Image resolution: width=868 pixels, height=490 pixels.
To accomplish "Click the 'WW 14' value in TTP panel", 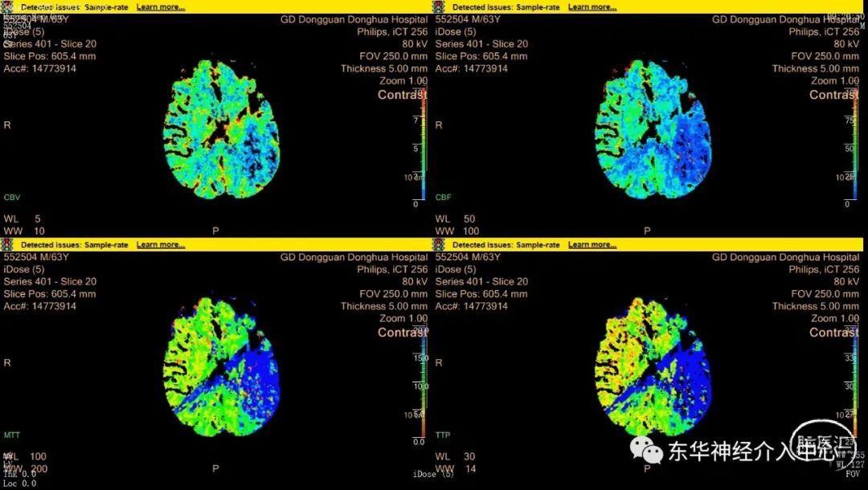I will click(455, 469).
